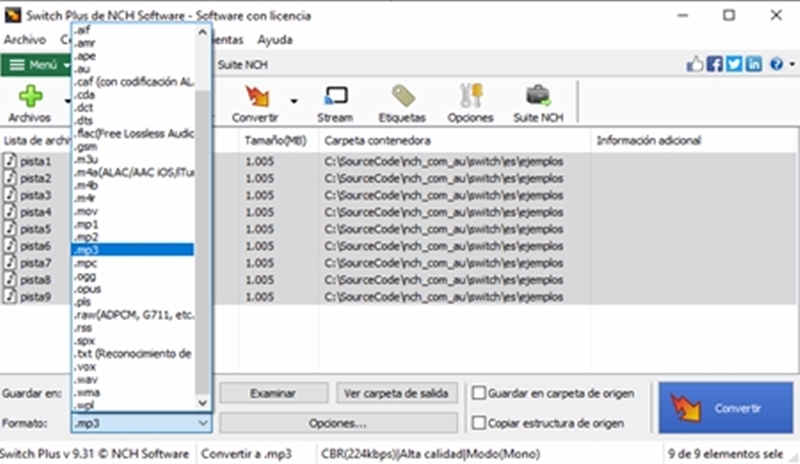Click the green plus Archivos icon
The height and width of the screenshot is (464, 800).
click(31, 97)
